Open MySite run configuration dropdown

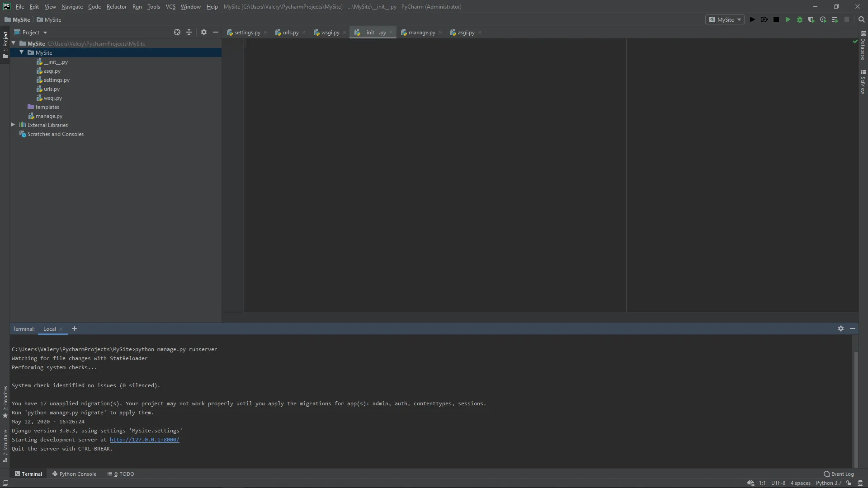[725, 19]
